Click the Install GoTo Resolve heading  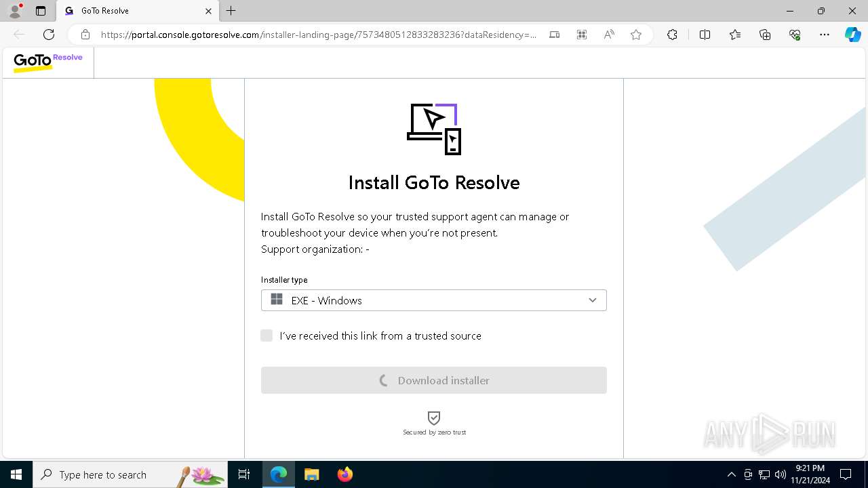click(x=434, y=182)
